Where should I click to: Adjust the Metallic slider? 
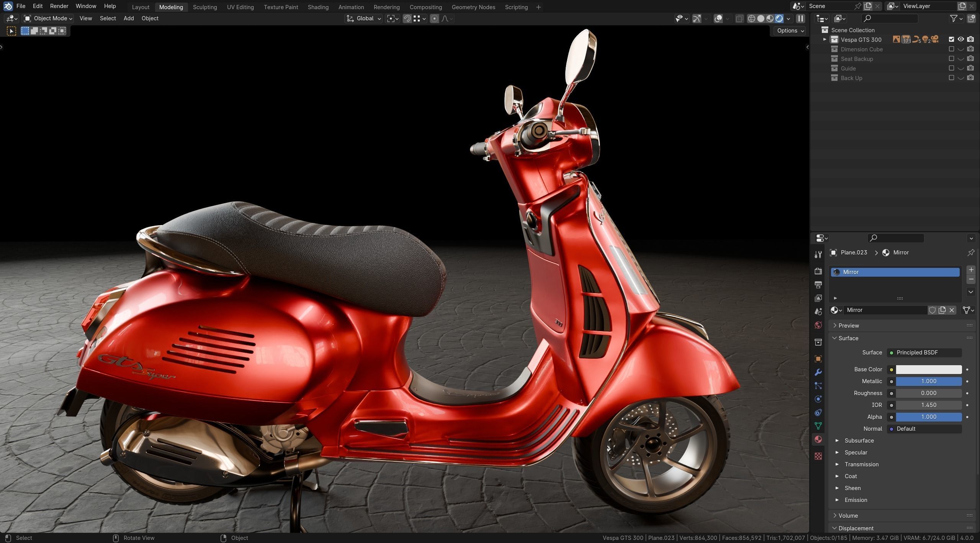point(929,381)
